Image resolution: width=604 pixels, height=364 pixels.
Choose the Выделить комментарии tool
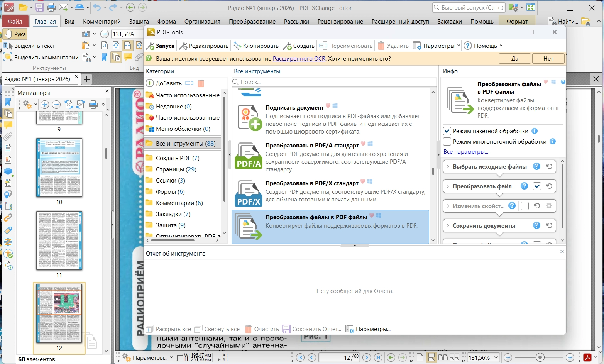(x=41, y=58)
